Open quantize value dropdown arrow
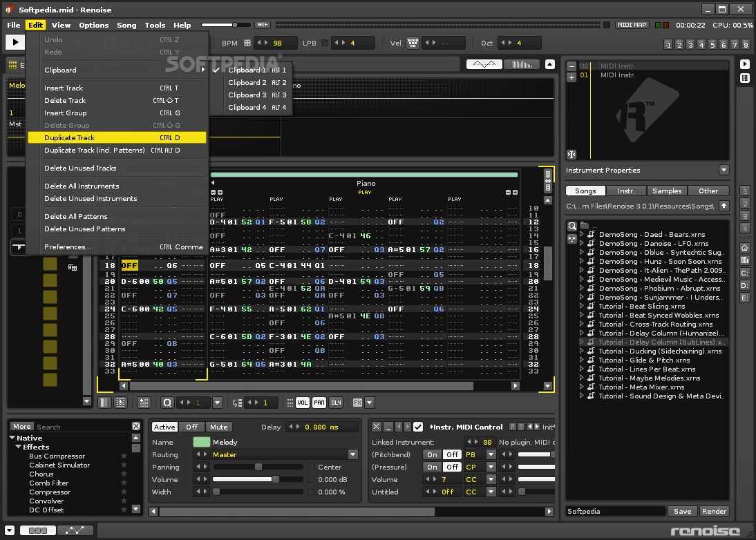The width and height of the screenshot is (756, 540). [218, 403]
